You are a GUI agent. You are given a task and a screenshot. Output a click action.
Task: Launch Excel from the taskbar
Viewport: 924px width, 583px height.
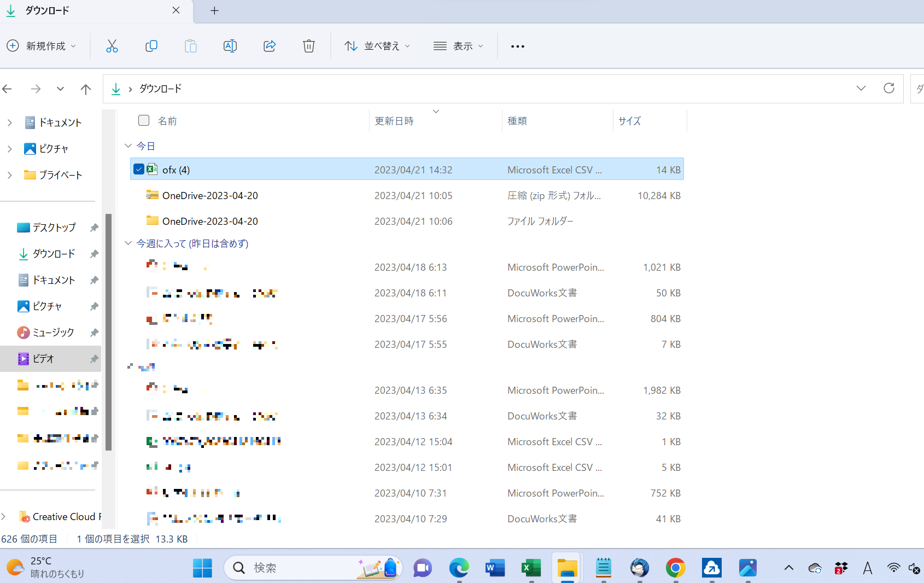pos(531,568)
